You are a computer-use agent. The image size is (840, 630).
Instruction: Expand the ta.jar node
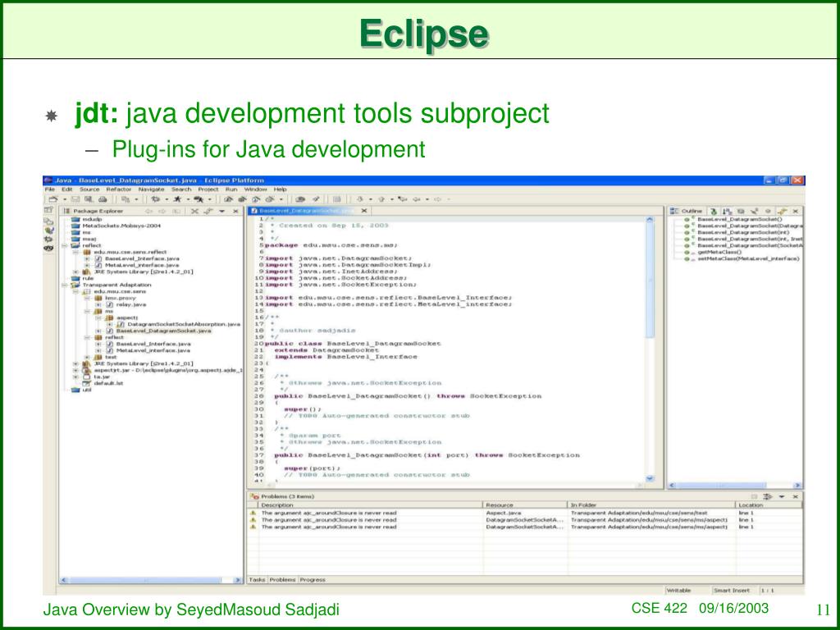tap(76, 377)
